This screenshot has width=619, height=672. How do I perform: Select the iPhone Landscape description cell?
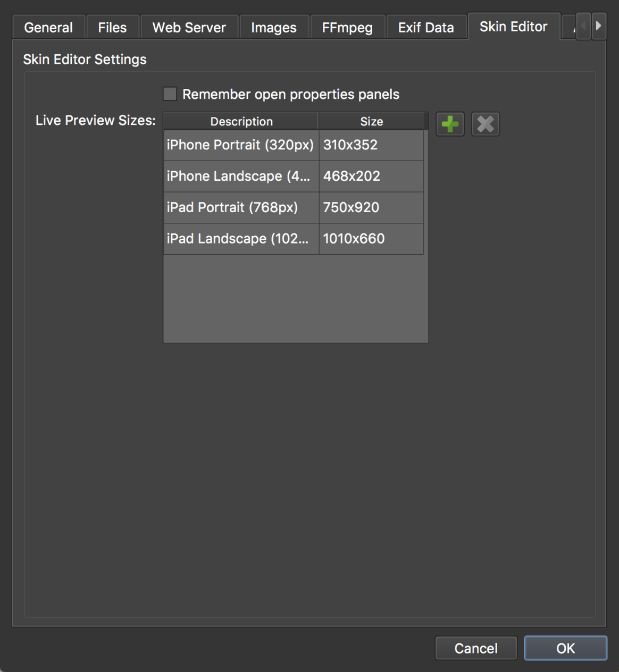click(241, 177)
